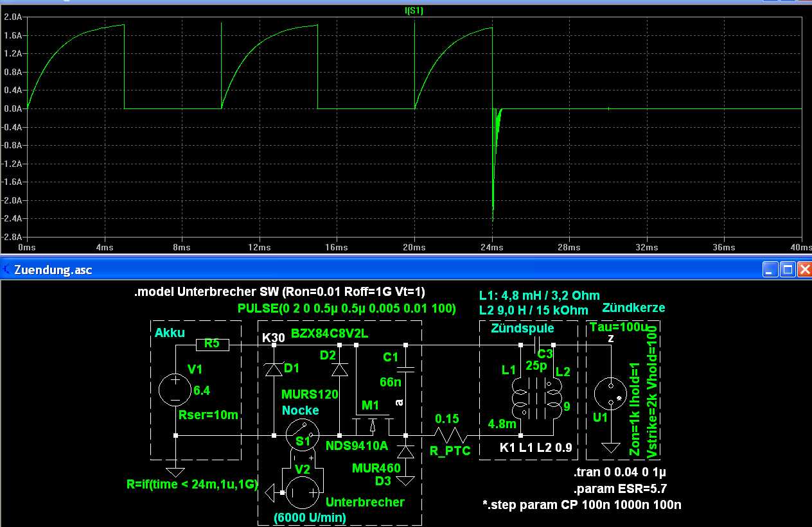Image resolution: width=812 pixels, height=527 pixels.
Task: Click the I(S1) trace label
Action: click(414, 11)
